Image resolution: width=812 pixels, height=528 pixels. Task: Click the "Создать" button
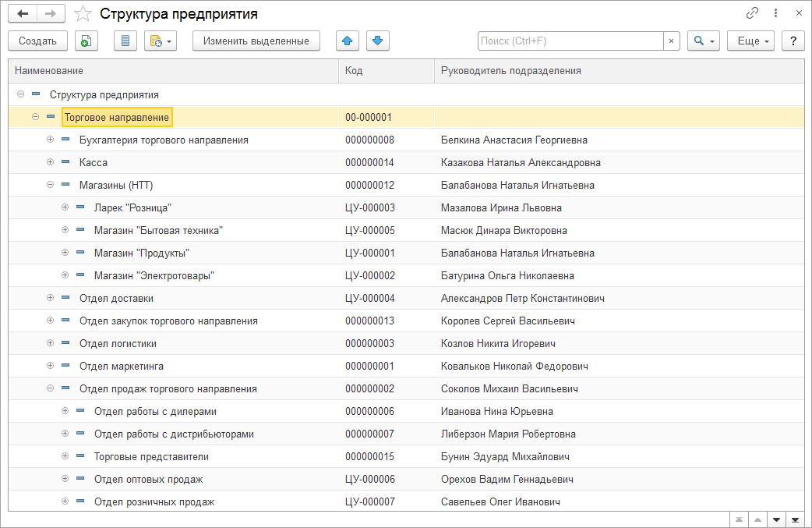[x=37, y=41]
